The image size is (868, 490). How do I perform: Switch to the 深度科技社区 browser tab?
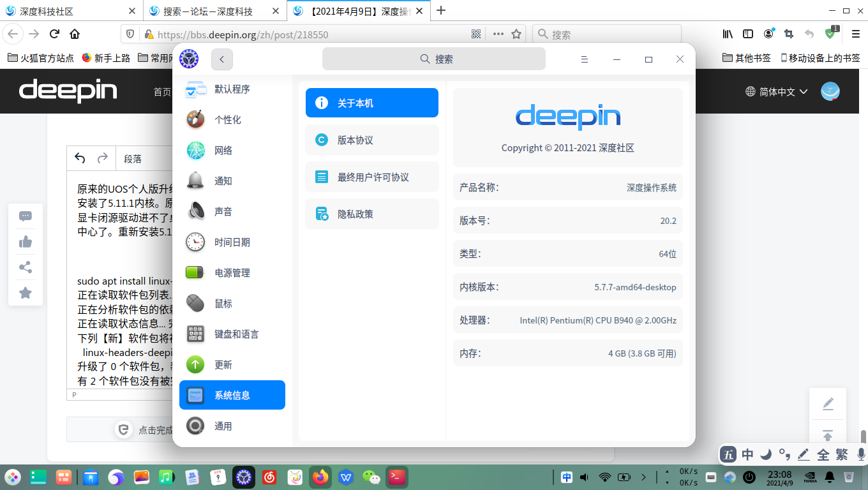click(72, 11)
